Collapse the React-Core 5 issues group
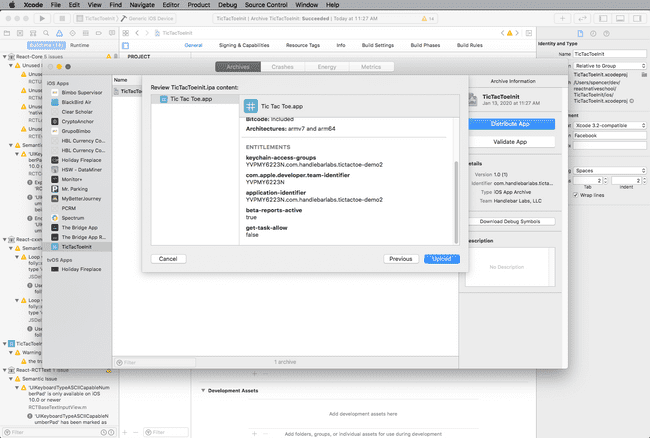 click(5, 57)
